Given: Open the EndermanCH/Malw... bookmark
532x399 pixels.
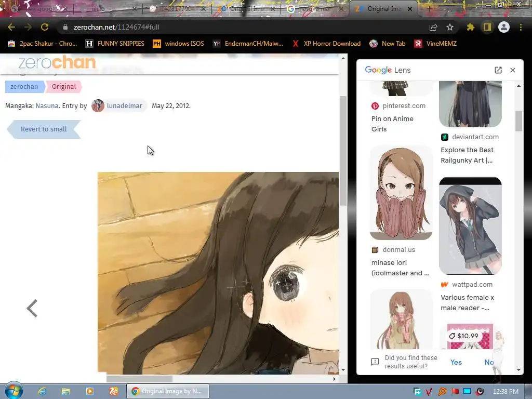Looking at the screenshot, I should (248, 44).
